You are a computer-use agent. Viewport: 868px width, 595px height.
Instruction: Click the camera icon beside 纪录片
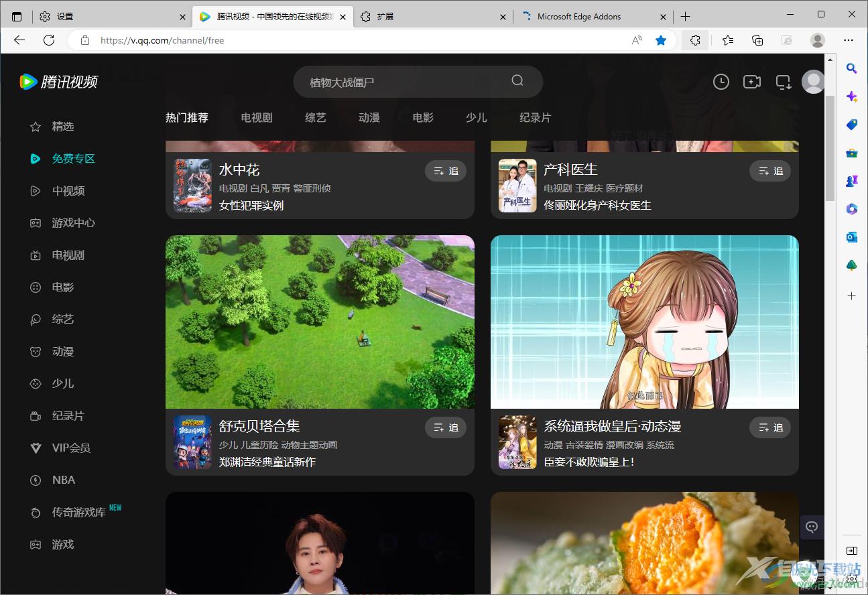36,416
